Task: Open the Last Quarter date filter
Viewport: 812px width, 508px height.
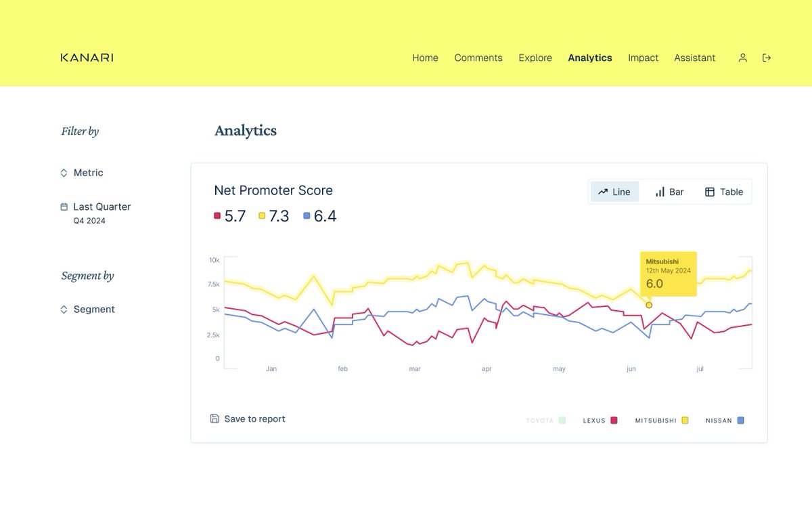Action: (95, 213)
